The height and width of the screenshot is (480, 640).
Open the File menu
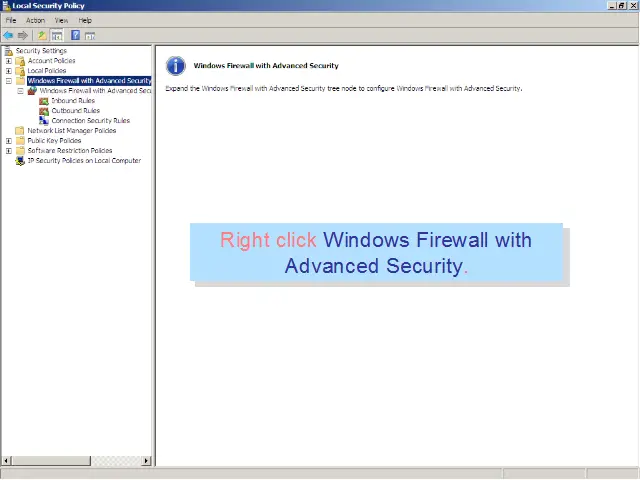pyautogui.click(x=11, y=20)
